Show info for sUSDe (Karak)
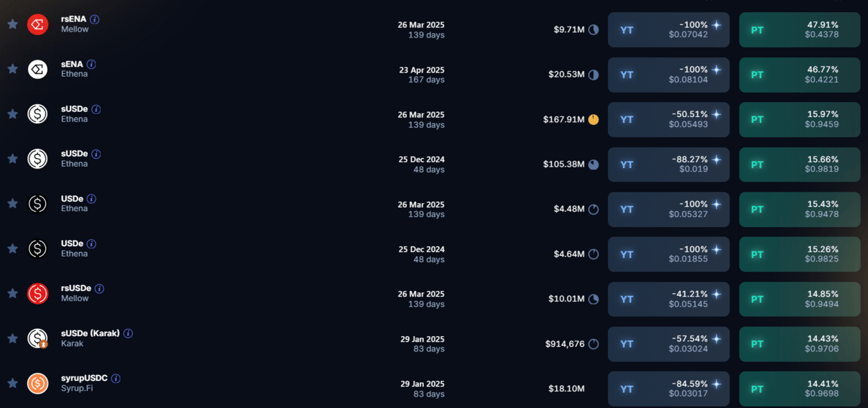The height and width of the screenshot is (408, 868). pos(128,333)
